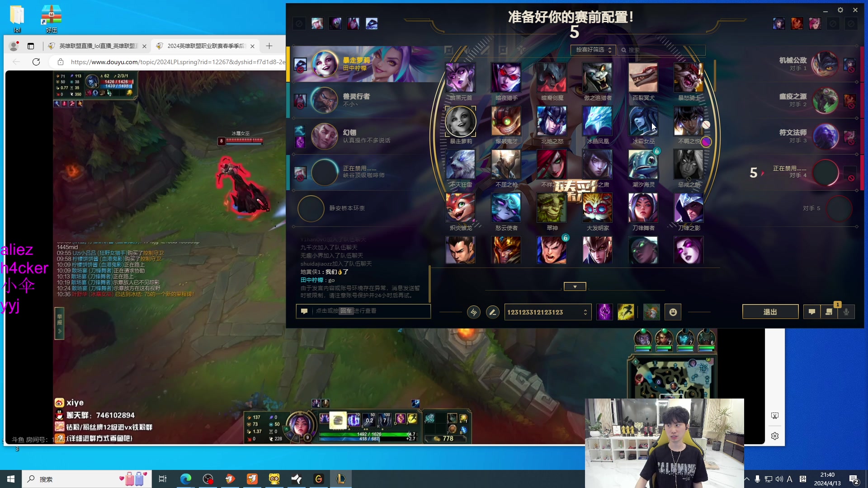Click the lobby chat scrollbar

pos(429,284)
